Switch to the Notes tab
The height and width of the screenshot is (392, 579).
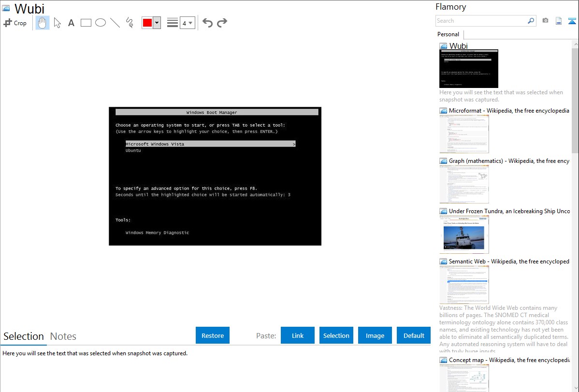(x=63, y=336)
